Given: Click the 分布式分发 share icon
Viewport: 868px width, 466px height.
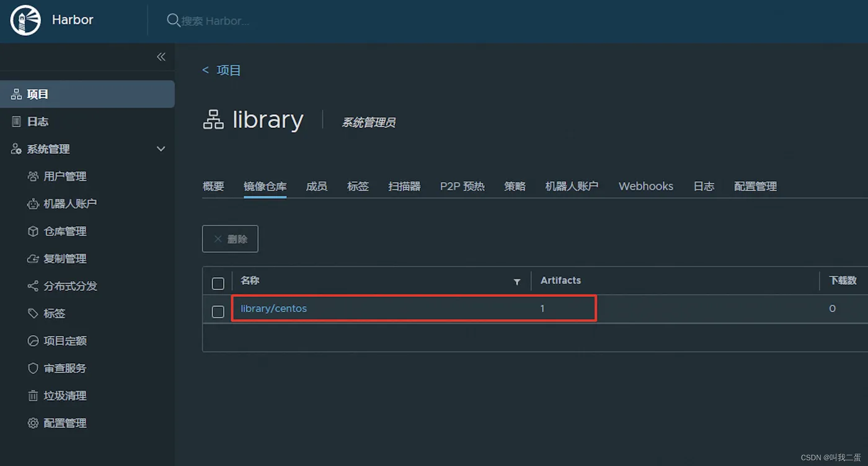Looking at the screenshot, I should click(x=33, y=286).
